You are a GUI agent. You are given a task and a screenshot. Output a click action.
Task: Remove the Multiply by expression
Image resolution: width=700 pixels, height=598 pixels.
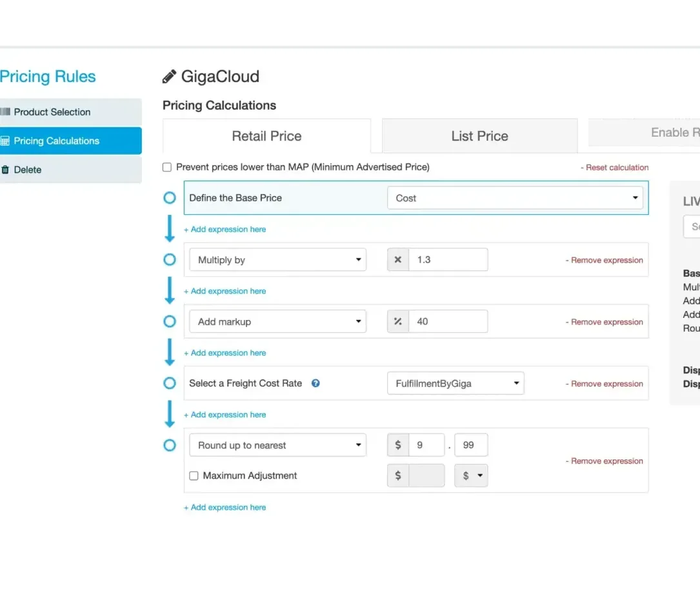[x=604, y=260]
